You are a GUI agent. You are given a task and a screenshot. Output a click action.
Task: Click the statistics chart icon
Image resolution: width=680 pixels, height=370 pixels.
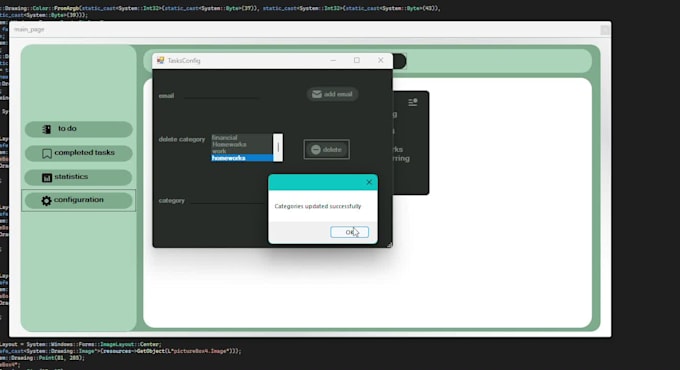[47, 177]
